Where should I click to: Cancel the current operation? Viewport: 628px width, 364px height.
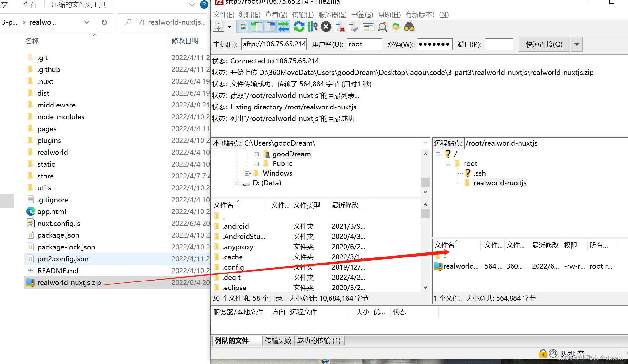[326, 27]
